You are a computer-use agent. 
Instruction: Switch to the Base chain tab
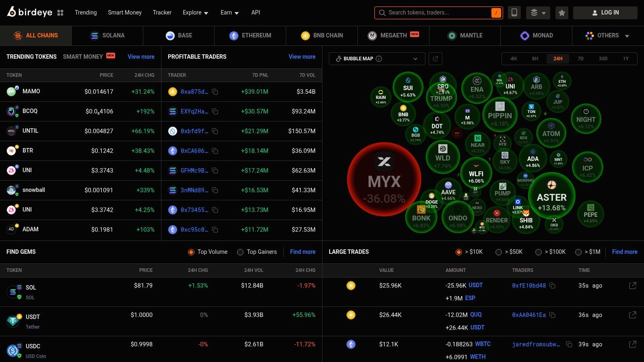pos(179,36)
